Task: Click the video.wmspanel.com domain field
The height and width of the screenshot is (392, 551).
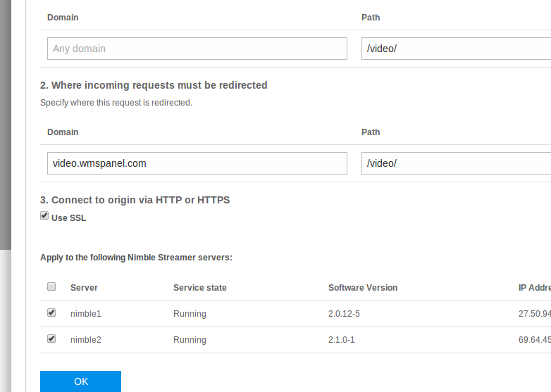Action: 197,163
